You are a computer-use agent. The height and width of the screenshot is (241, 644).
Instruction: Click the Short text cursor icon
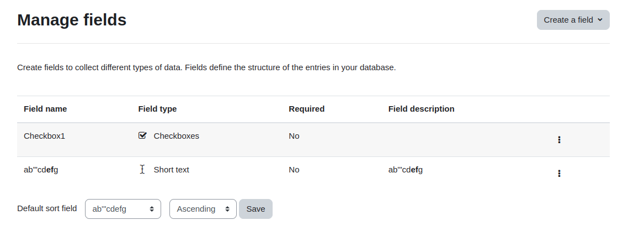click(142, 169)
